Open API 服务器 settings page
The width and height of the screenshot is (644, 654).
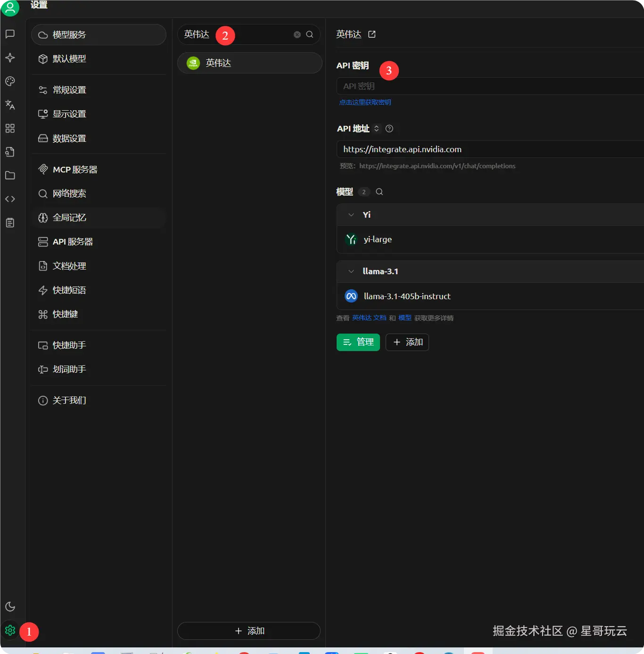(x=99, y=242)
